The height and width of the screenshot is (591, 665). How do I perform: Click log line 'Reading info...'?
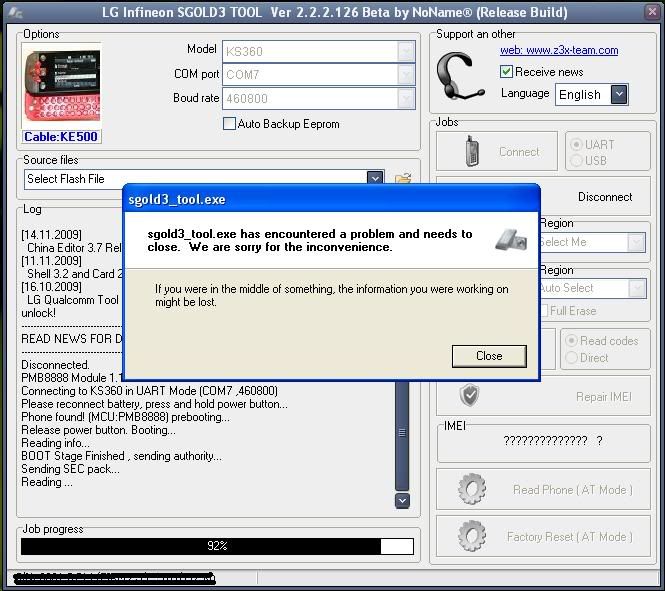55,443
